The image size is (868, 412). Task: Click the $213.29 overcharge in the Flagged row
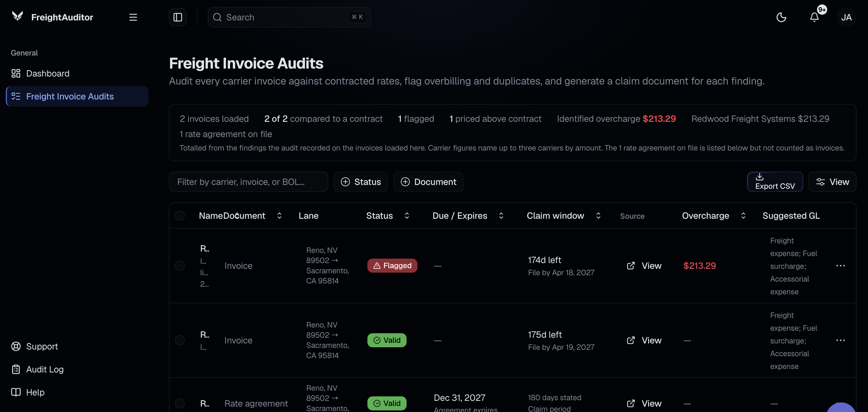pyautogui.click(x=699, y=266)
